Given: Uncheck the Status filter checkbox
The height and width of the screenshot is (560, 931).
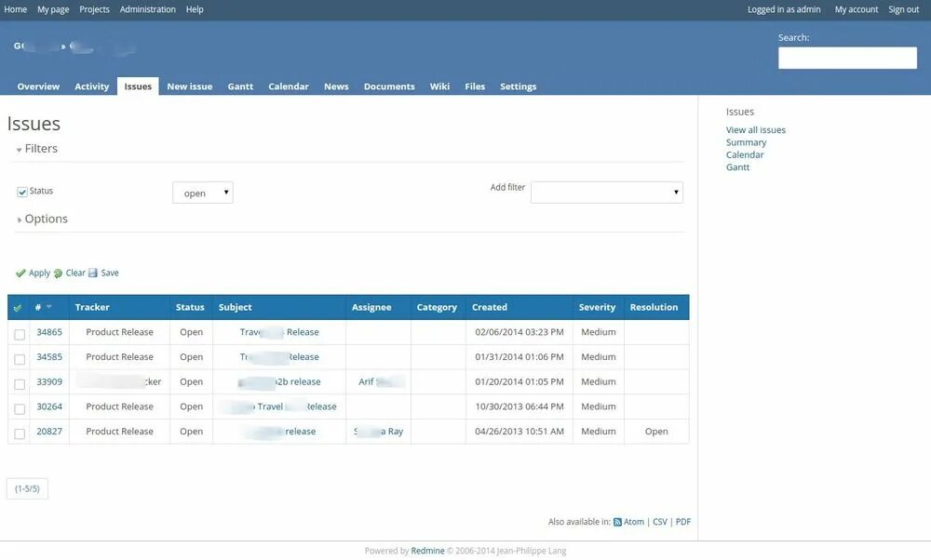Looking at the screenshot, I should tap(22, 192).
